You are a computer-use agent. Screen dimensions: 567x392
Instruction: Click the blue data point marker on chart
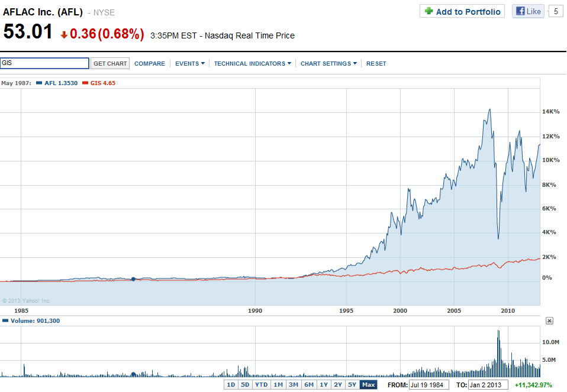click(133, 279)
